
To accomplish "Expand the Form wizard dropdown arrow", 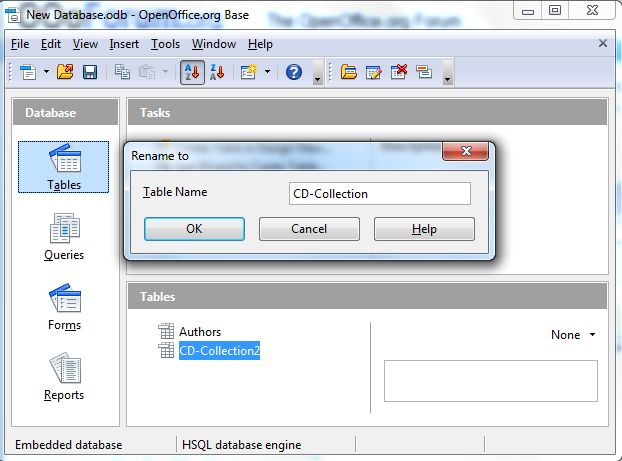I will pos(267,72).
